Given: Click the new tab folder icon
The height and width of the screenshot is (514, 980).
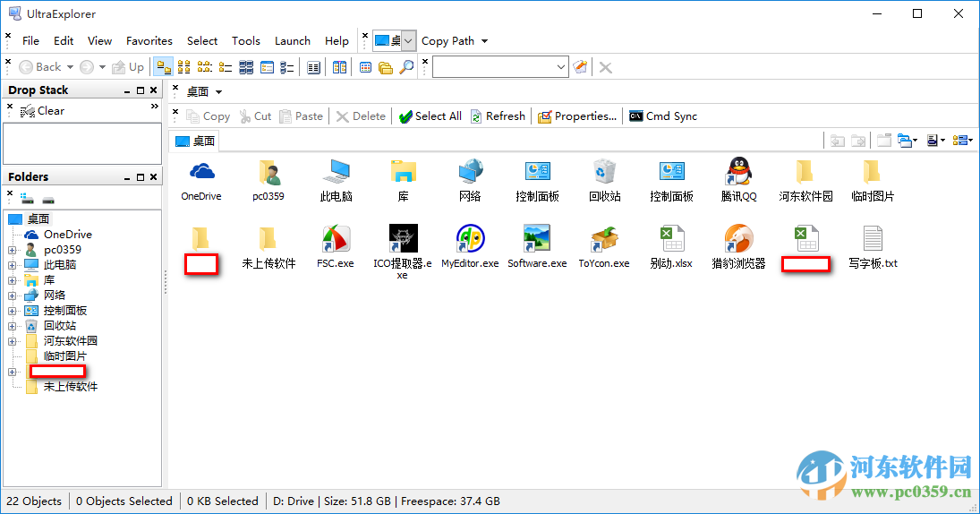Looking at the screenshot, I should 883,140.
